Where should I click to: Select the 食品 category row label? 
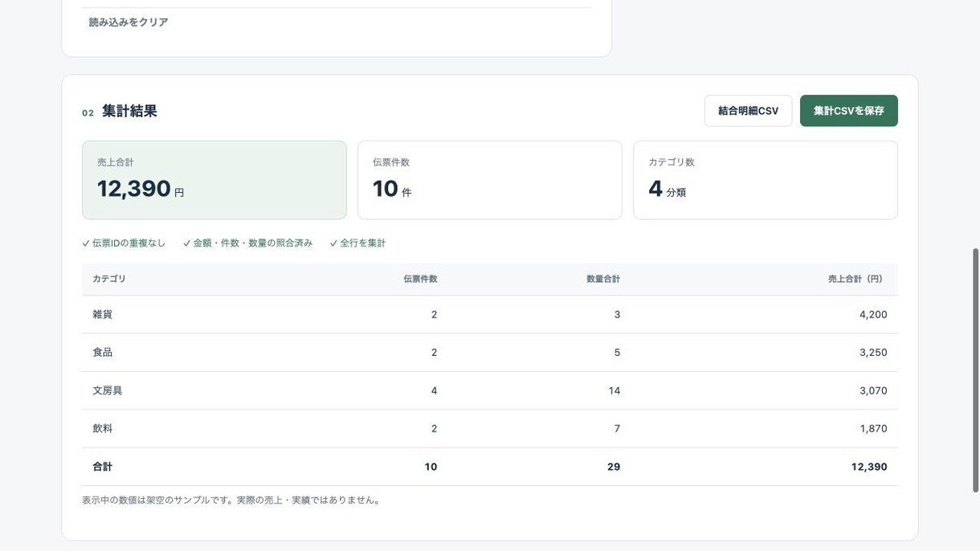(103, 353)
